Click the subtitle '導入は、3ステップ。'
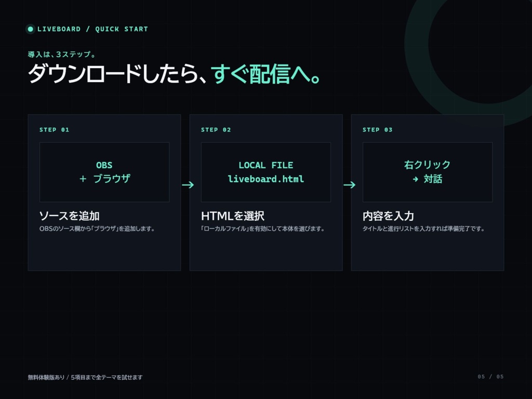This screenshot has width=532, height=399. point(62,54)
